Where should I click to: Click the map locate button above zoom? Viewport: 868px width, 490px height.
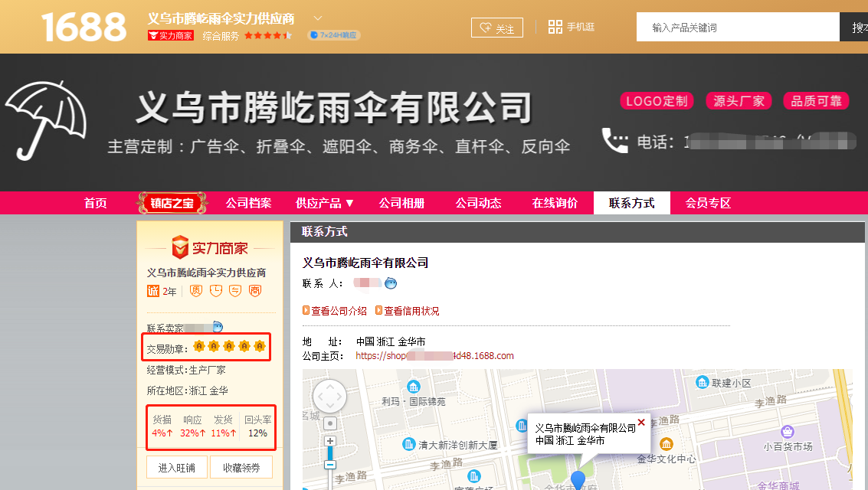(330, 423)
